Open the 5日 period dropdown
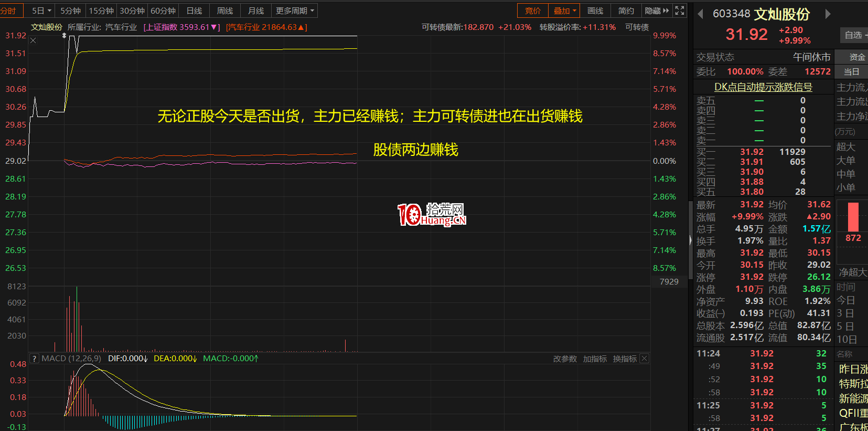Image resolution: width=868 pixels, height=431 pixels. pos(41,10)
